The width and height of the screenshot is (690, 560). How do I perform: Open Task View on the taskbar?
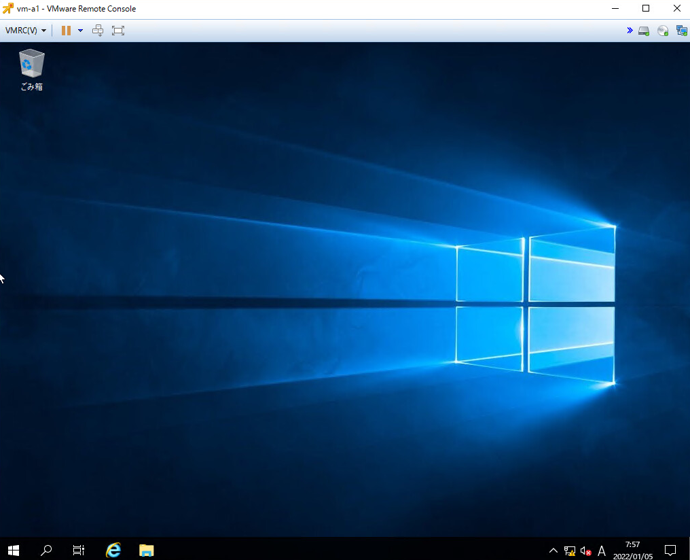point(78,550)
